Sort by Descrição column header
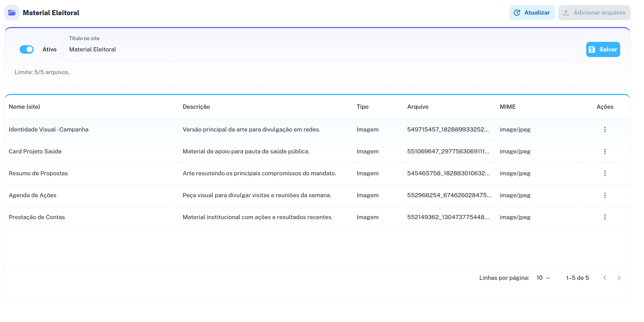The height and width of the screenshot is (322, 644). [196, 107]
